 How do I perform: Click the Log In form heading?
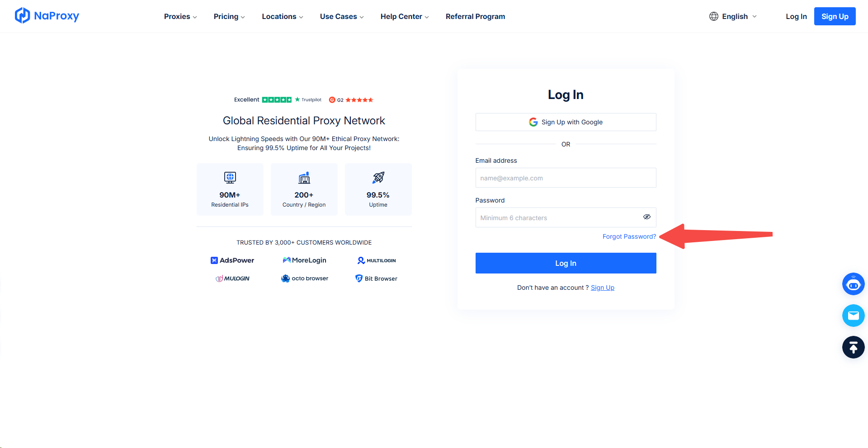[566, 94]
